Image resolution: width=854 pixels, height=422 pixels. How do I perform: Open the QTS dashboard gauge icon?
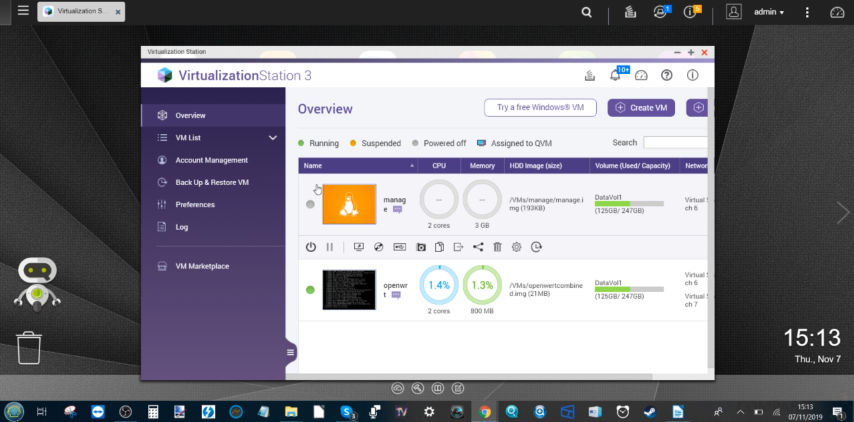[837, 12]
